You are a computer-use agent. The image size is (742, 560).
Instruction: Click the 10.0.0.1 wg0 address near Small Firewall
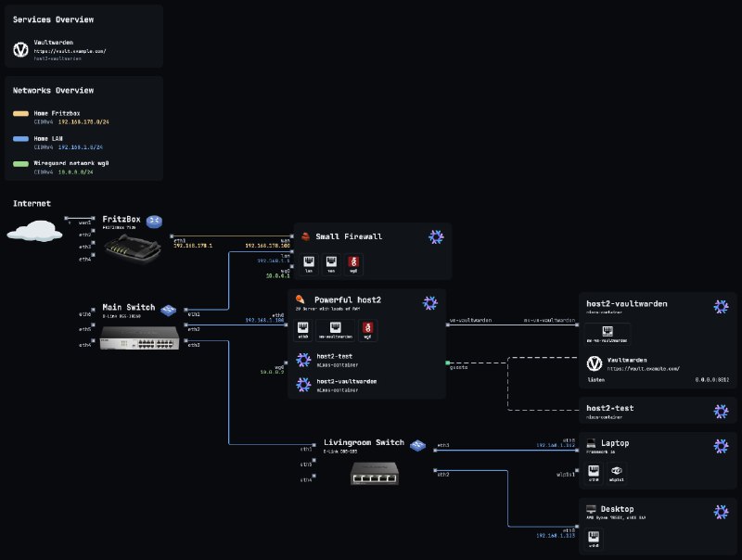(277, 275)
